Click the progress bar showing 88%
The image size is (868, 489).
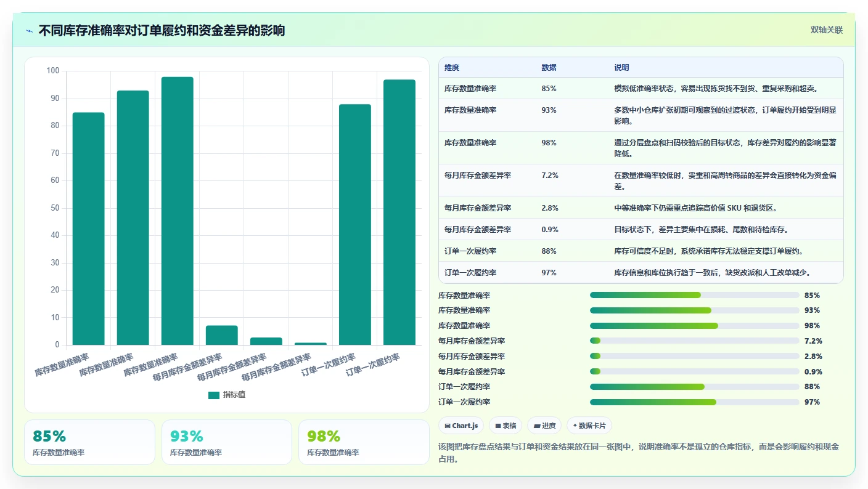tap(695, 387)
